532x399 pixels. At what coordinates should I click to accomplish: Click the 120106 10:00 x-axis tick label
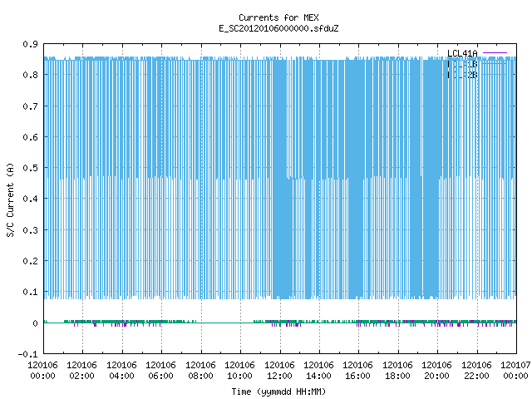pyautogui.click(x=239, y=371)
